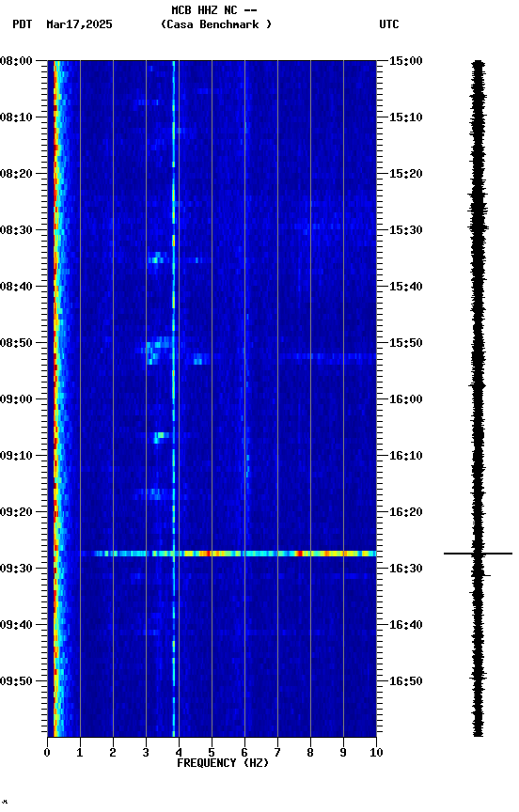Click the 08:20 PDT time label
This screenshot has width=519, height=812.
(16, 174)
